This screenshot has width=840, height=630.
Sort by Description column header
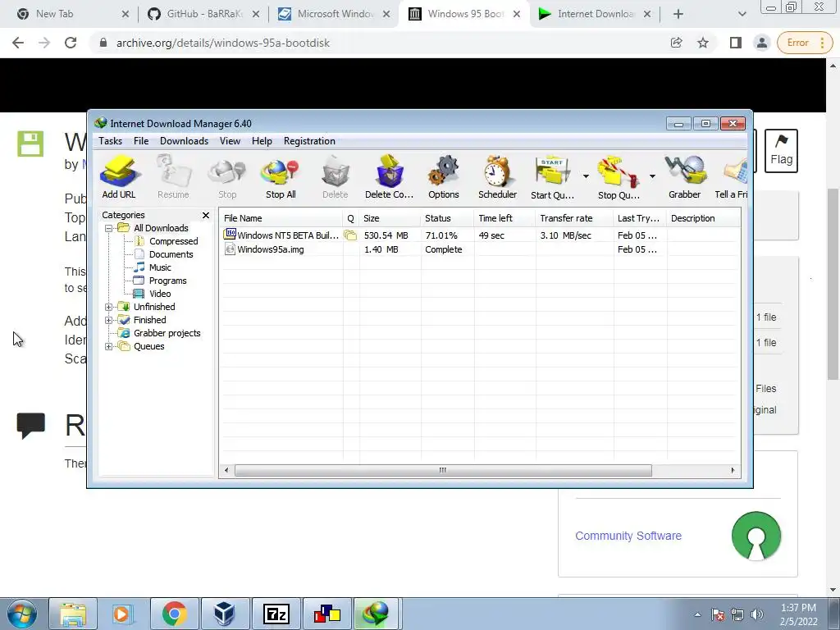703,218
